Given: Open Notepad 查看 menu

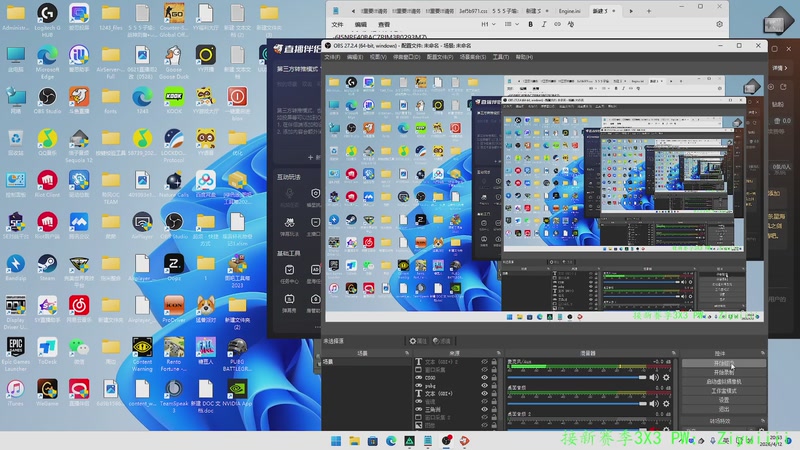Looking at the screenshot, I should click(384, 24).
